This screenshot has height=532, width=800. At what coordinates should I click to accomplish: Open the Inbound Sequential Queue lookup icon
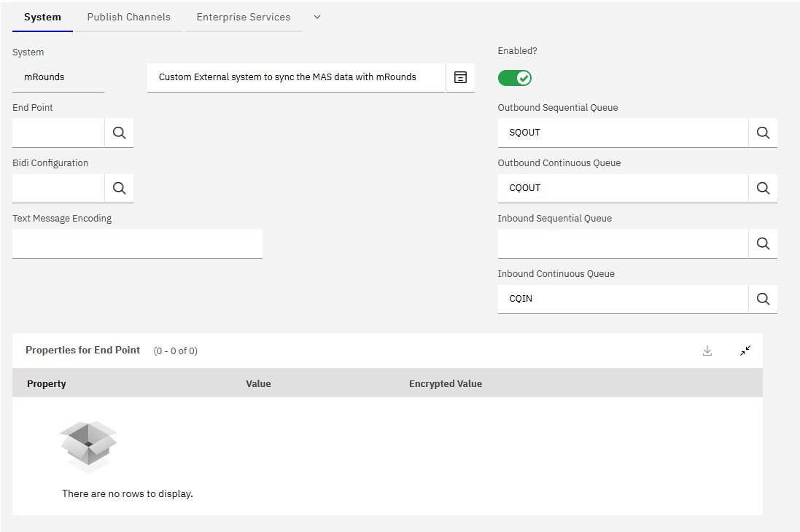tap(763, 244)
